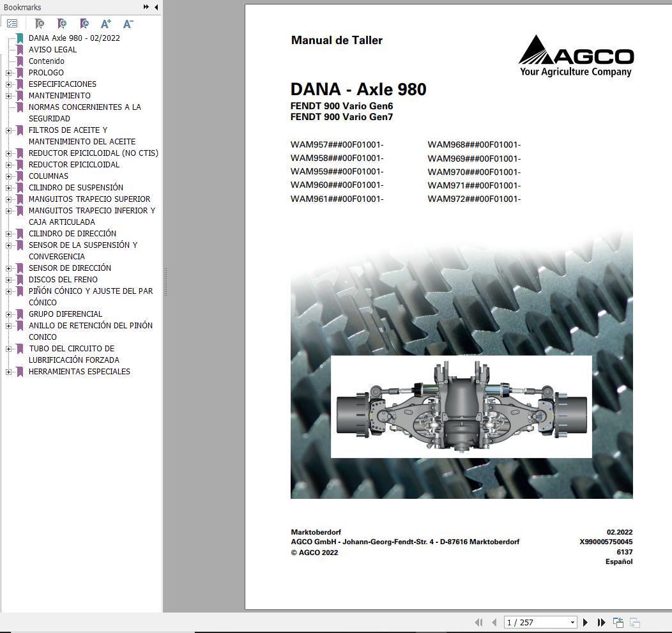Image resolution: width=672 pixels, height=633 pixels.
Task: Click the delete bookmark icon
Action: [40, 24]
